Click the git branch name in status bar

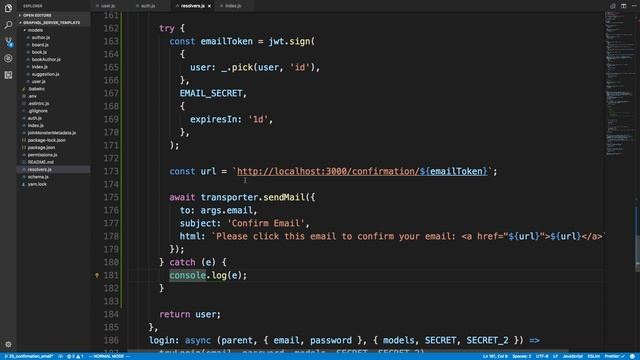pos(29,356)
